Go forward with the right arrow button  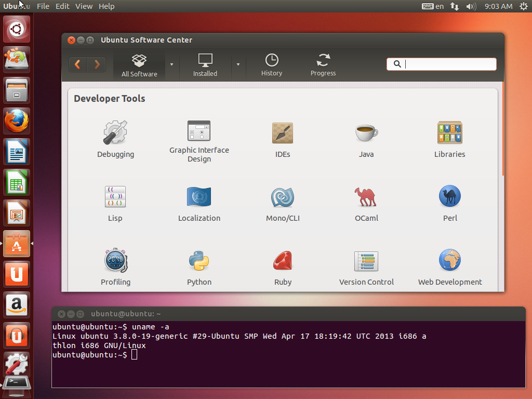[97, 64]
